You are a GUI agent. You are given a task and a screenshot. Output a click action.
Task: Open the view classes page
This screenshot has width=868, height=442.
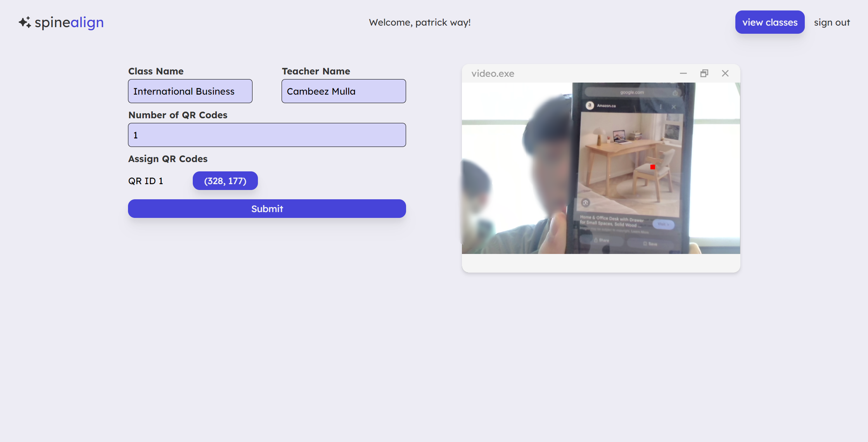click(x=769, y=22)
